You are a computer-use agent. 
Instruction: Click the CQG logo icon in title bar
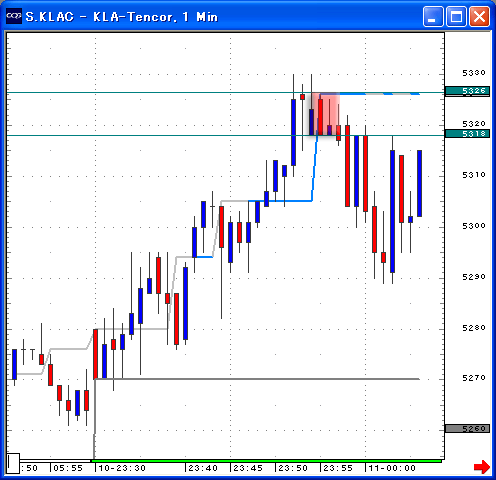pos(14,16)
